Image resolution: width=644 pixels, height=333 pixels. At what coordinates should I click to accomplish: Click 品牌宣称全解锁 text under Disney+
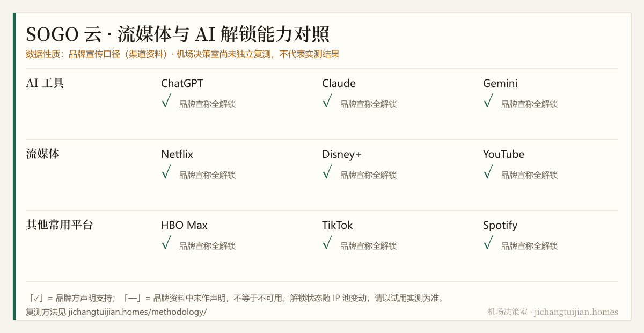(x=368, y=175)
